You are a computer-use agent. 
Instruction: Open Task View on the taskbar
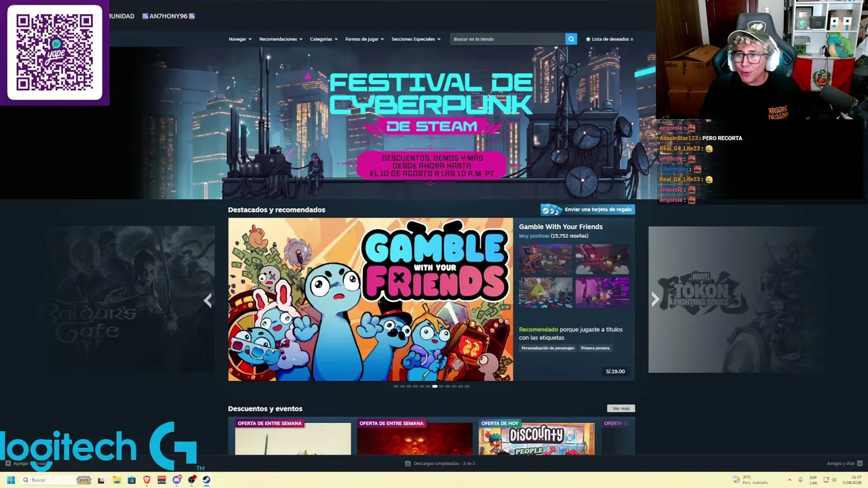click(101, 480)
